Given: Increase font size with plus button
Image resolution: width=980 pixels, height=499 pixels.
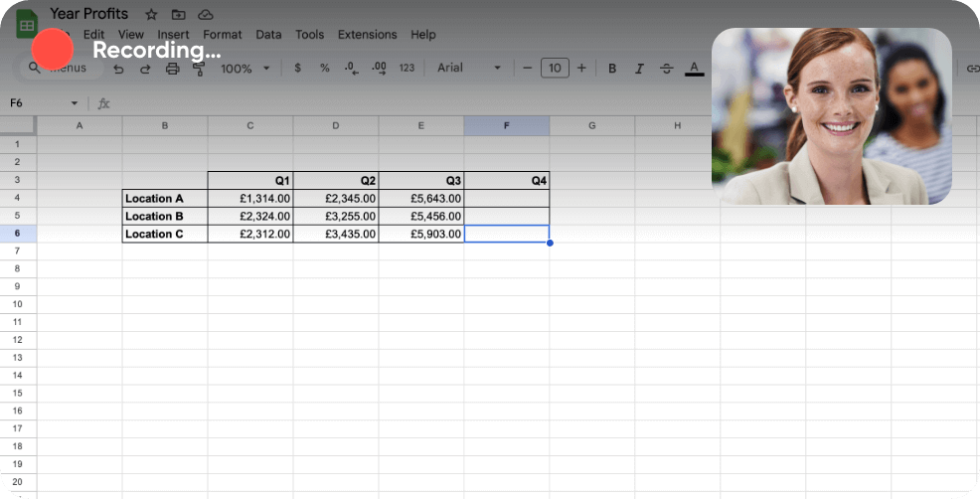Looking at the screenshot, I should coord(582,69).
